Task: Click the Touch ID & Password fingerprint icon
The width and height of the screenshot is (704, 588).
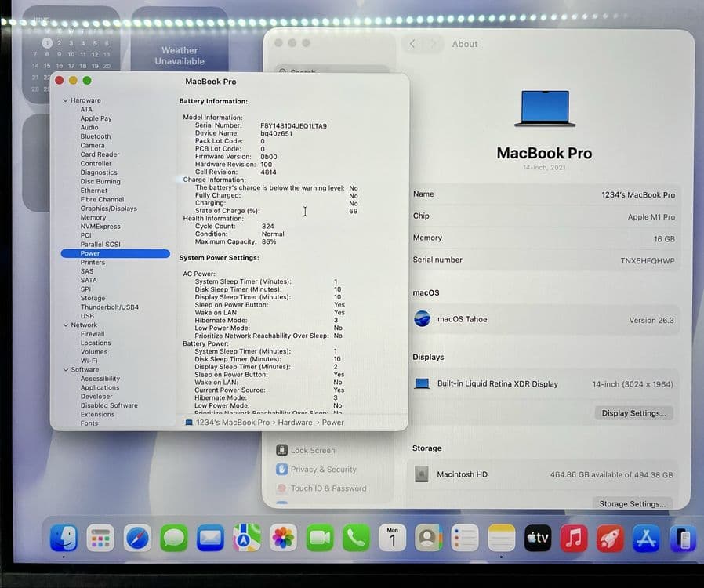Action: [x=282, y=488]
